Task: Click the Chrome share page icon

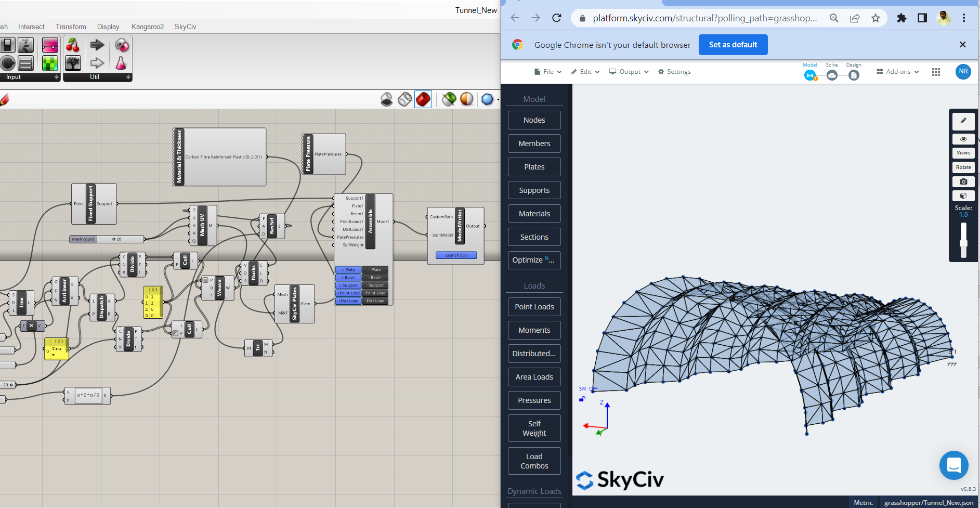Action: pyautogui.click(x=855, y=18)
